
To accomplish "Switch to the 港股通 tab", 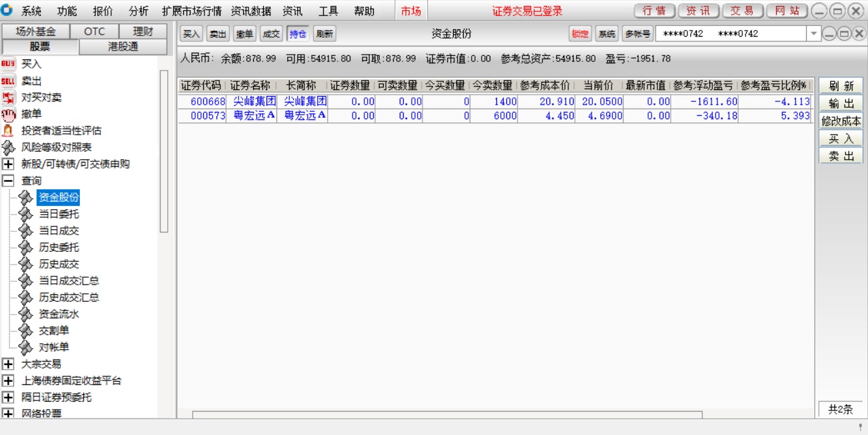I will point(123,47).
